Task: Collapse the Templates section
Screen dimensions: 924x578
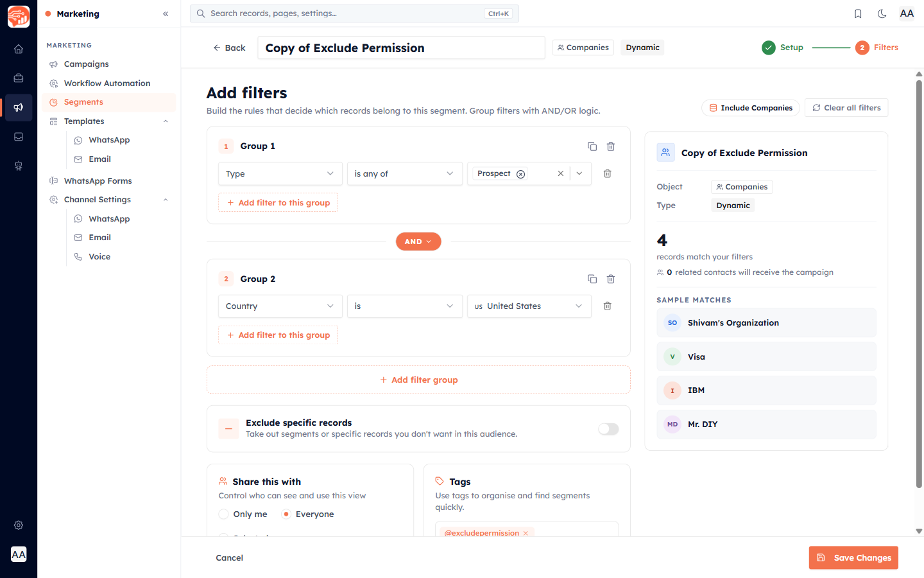Action: [x=166, y=121]
